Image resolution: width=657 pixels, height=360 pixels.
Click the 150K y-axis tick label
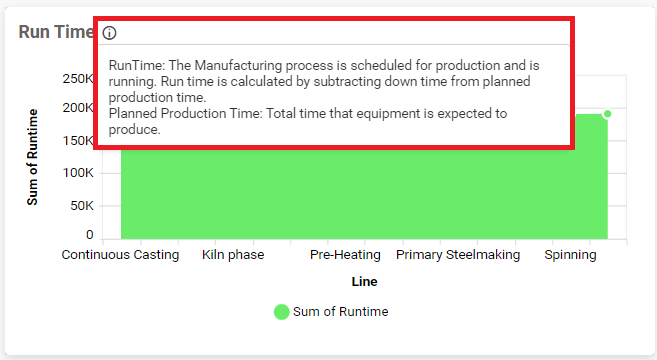[x=78, y=140]
